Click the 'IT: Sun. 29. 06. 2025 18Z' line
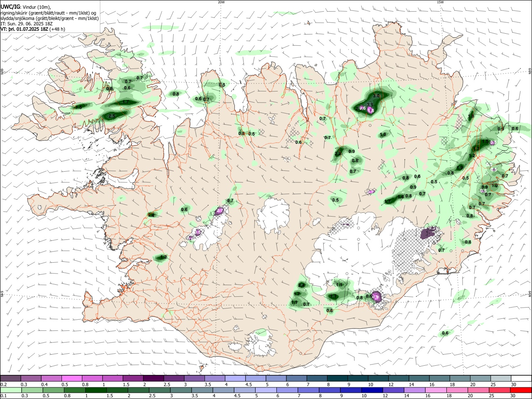 point(27,24)
